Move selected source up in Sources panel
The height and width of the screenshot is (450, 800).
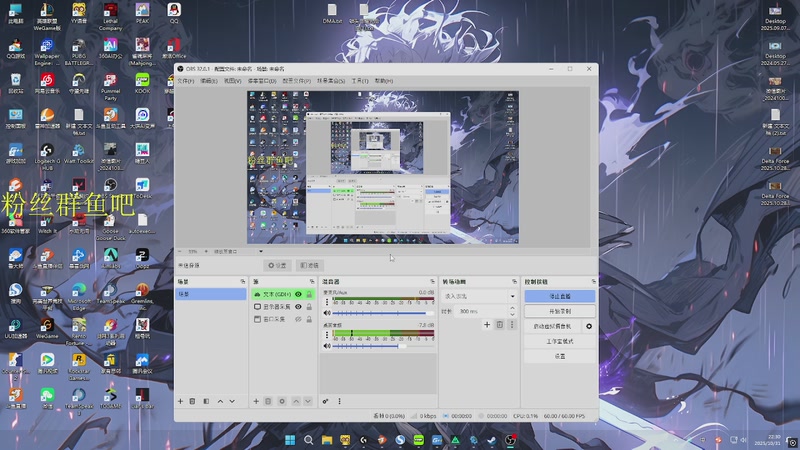296,402
